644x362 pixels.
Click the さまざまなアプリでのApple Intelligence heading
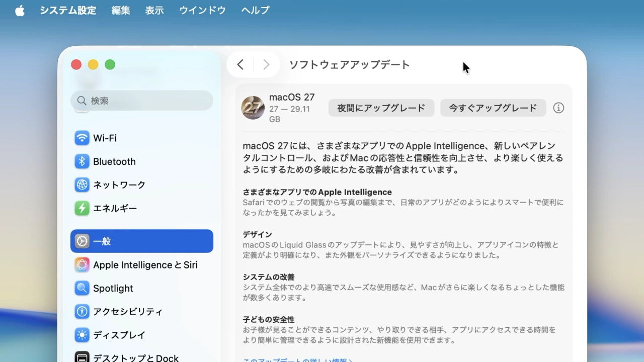[x=317, y=192]
